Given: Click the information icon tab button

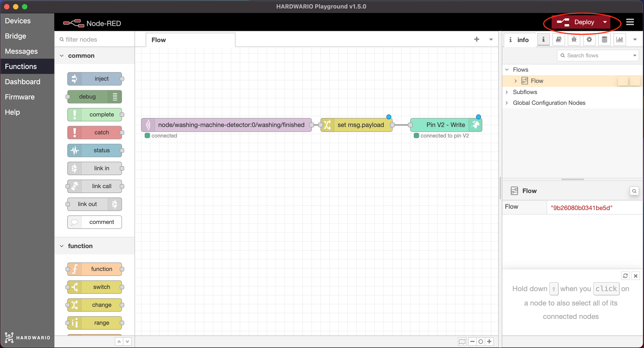Looking at the screenshot, I should coord(543,39).
